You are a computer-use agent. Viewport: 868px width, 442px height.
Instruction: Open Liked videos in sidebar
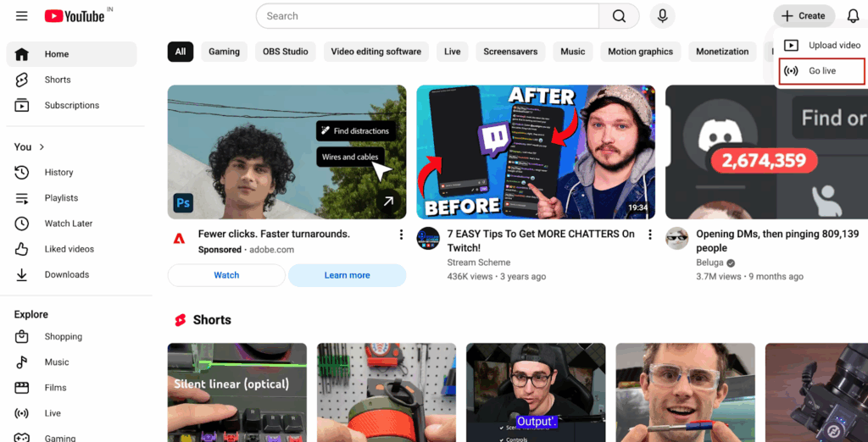[69, 249]
